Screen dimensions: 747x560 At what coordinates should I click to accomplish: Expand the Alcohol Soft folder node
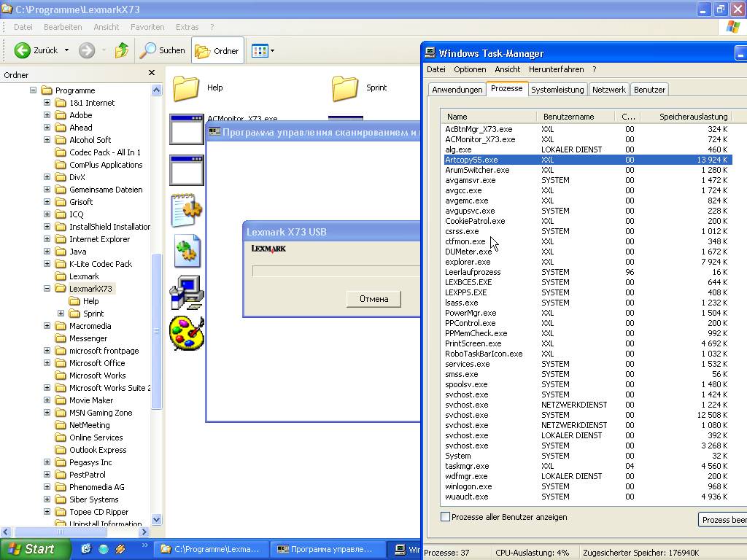point(47,139)
